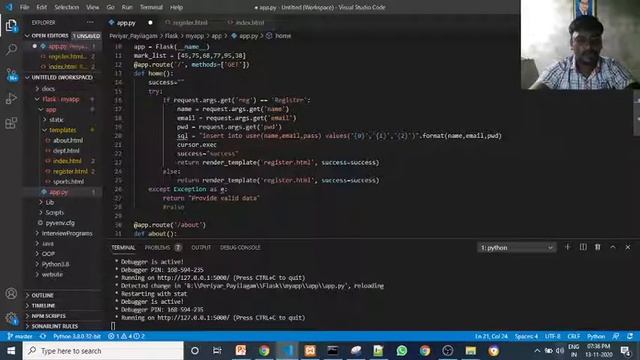Image resolution: width=640 pixels, height=360 pixels.
Task: Click the unsaved dot on app.py tab
Action: 150,23
